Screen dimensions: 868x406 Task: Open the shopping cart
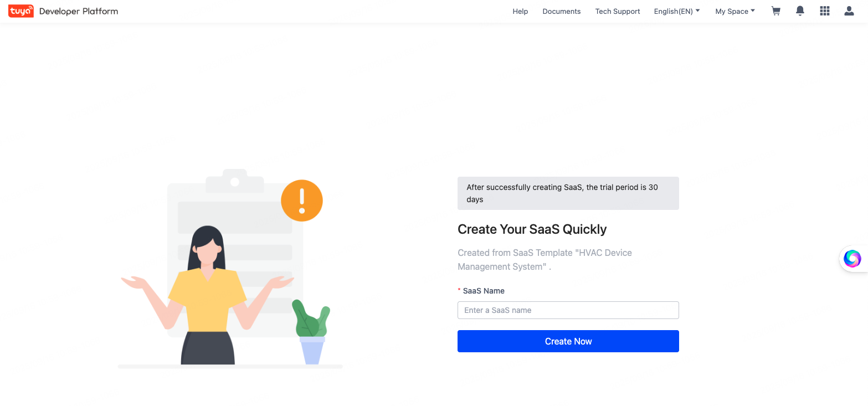pos(775,11)
